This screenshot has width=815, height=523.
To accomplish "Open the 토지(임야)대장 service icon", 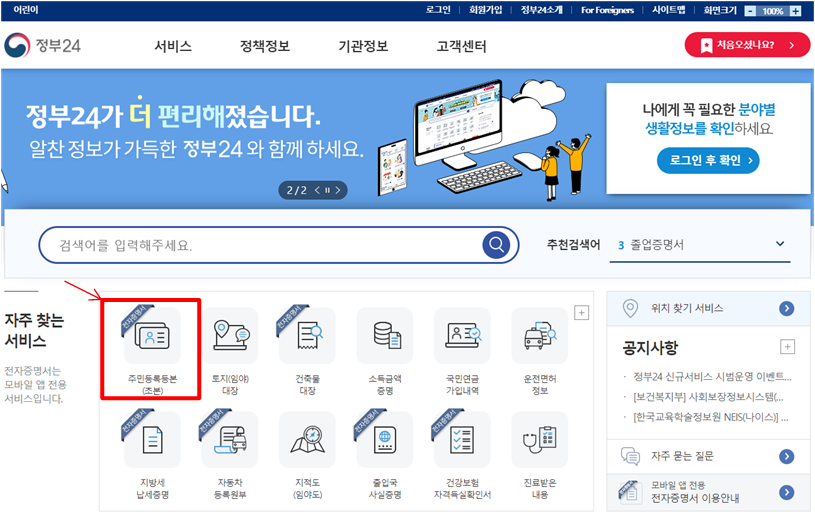I will coord(230,336).
